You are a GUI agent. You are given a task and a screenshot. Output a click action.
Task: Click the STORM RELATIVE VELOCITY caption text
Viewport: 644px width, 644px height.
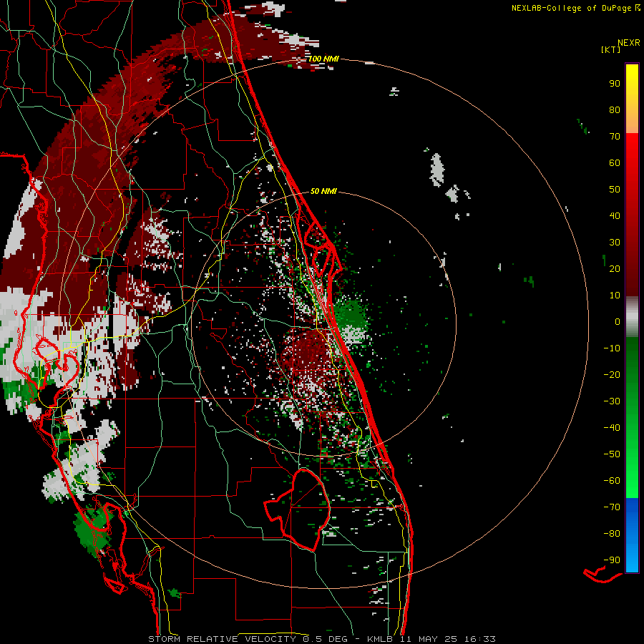click(222, 639)
